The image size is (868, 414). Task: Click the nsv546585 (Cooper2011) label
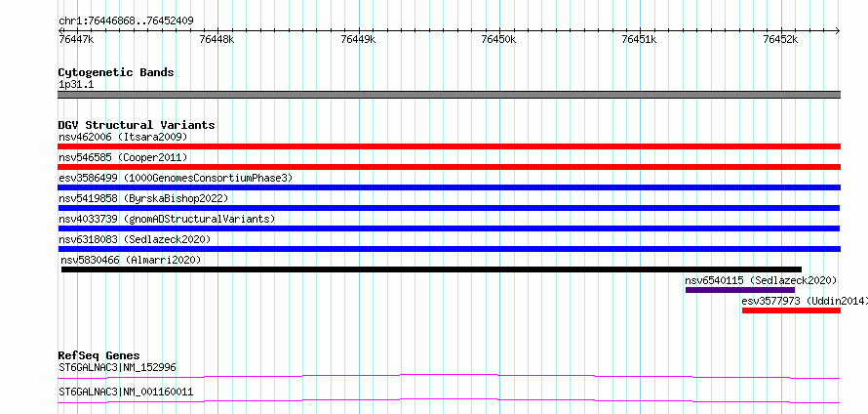123,157
